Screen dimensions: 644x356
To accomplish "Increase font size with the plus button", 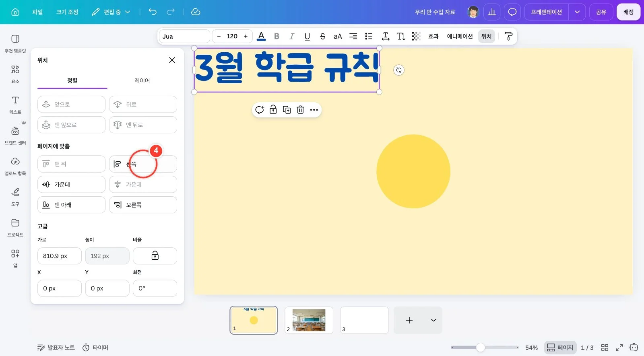I will tap(246, 36).
